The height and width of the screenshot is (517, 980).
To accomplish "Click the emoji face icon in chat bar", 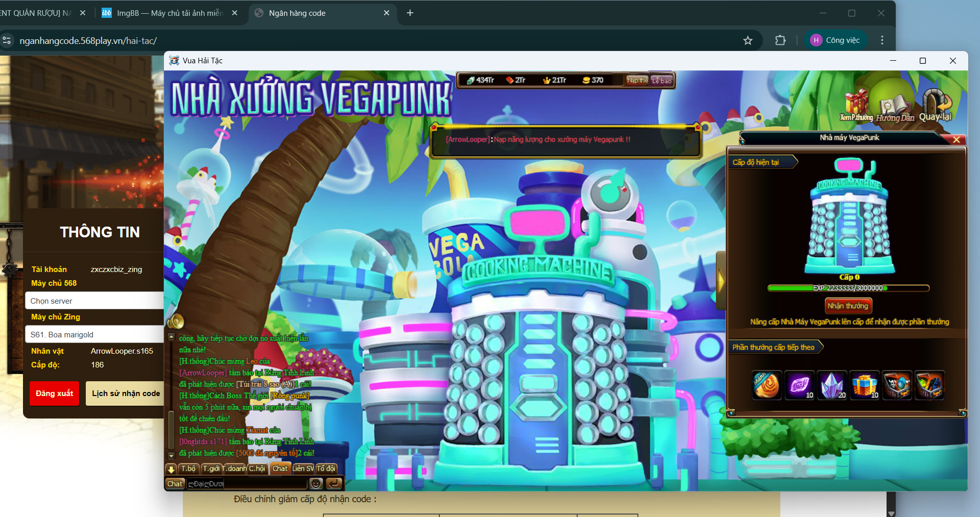I will tap(316, 483).
